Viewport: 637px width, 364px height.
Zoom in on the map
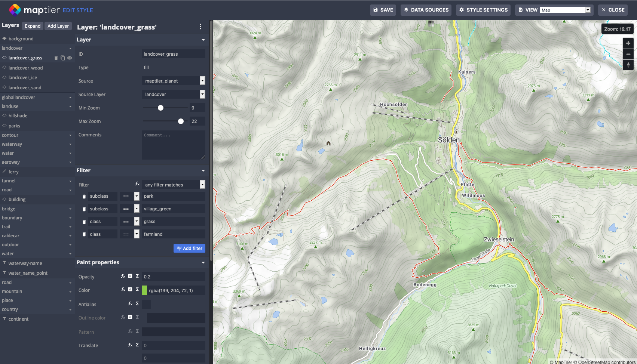point(628,43)
